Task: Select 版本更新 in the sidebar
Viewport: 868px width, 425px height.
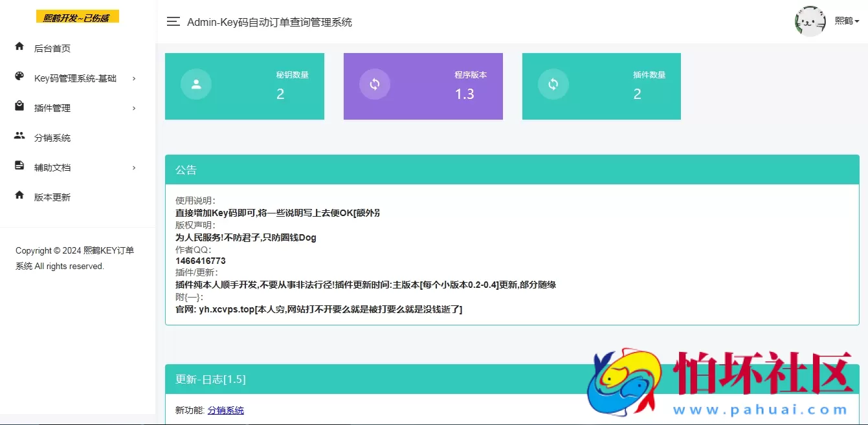Action: [52, 197]
